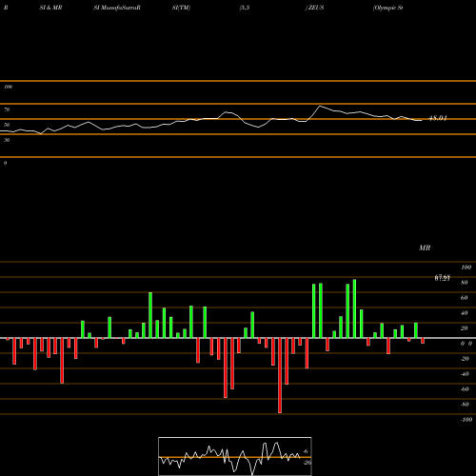Click the tallest red bar near -100
Image resolution: width=476 pixels, height=476 pixels.
click(280, 375)
